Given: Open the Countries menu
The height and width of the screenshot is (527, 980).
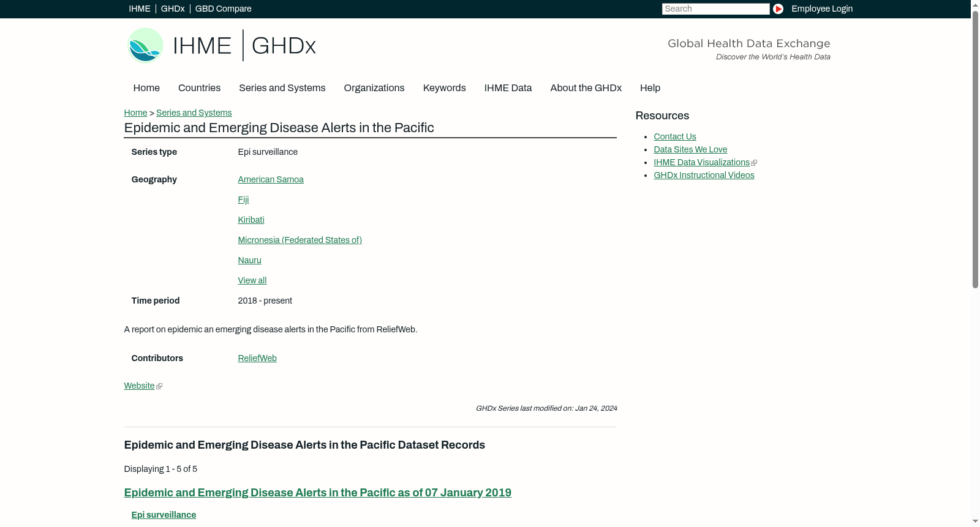Looking at the screenshot, I should tap(199, 88).
